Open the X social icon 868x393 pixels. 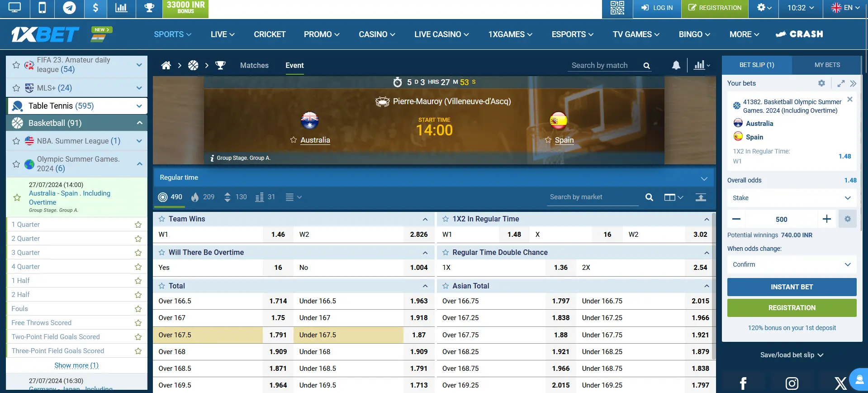(840, 383)
